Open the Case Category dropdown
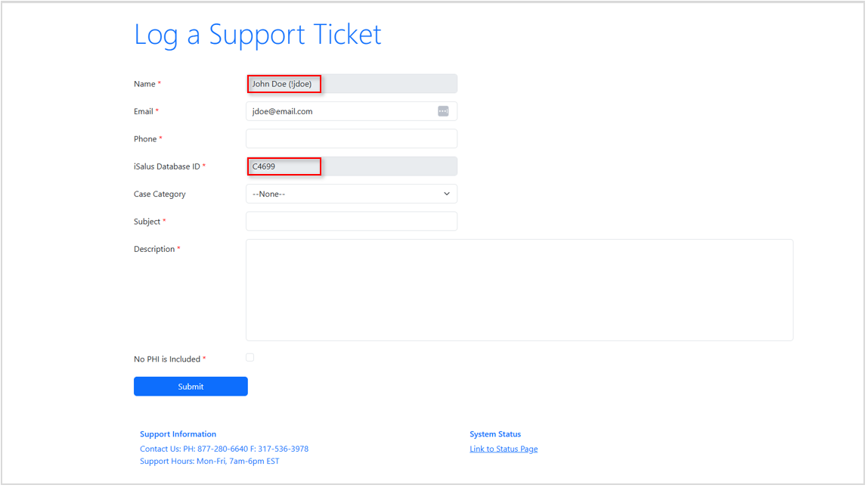868x488 pixels. (x=352, y=194)
